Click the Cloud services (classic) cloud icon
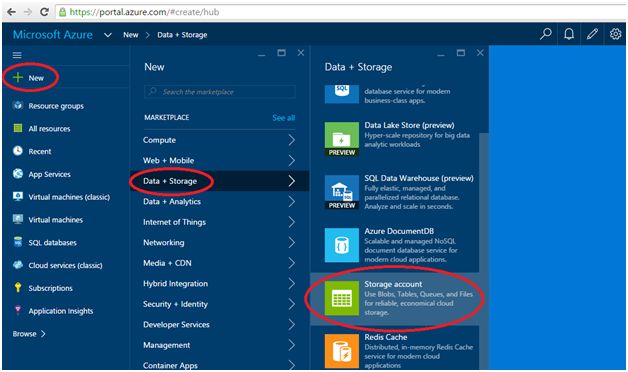Image resolution: width=628 pixels, height=372 pixels. coord(18,265)
